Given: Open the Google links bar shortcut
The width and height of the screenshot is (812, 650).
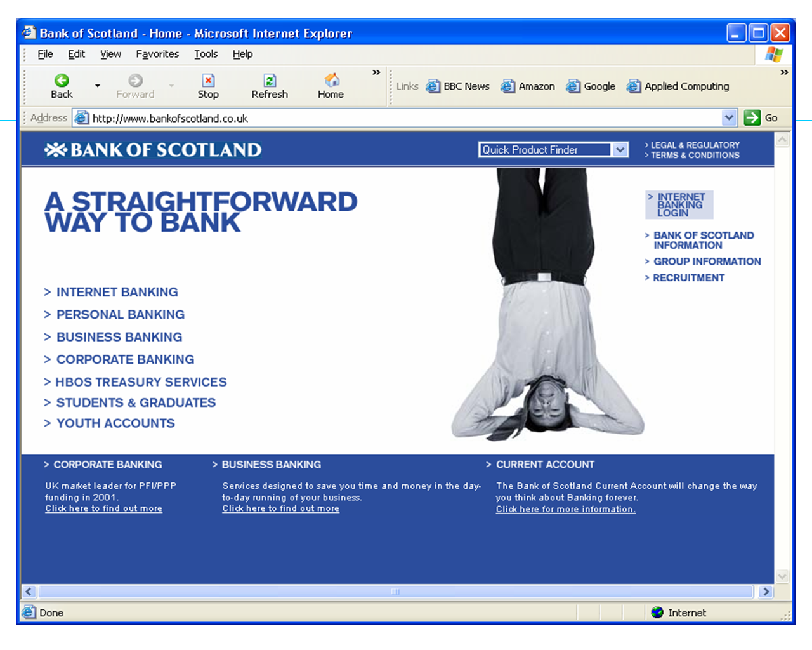Looking at the screenshot, I should tap(591, 86).
